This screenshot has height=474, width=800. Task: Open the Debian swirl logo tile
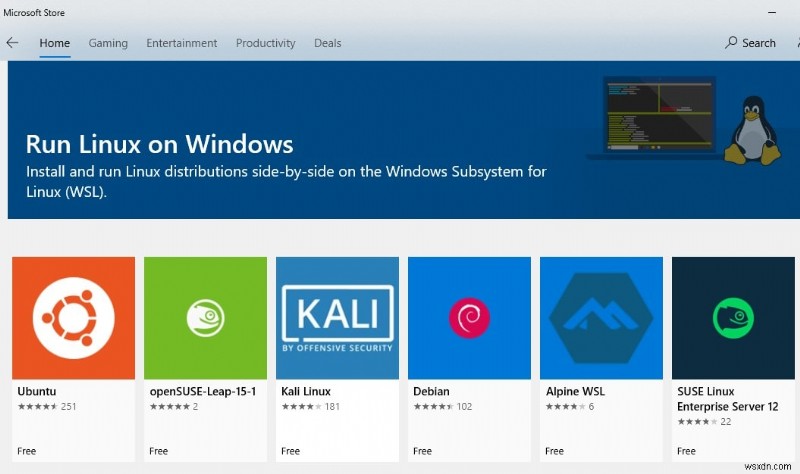[469, 318]
